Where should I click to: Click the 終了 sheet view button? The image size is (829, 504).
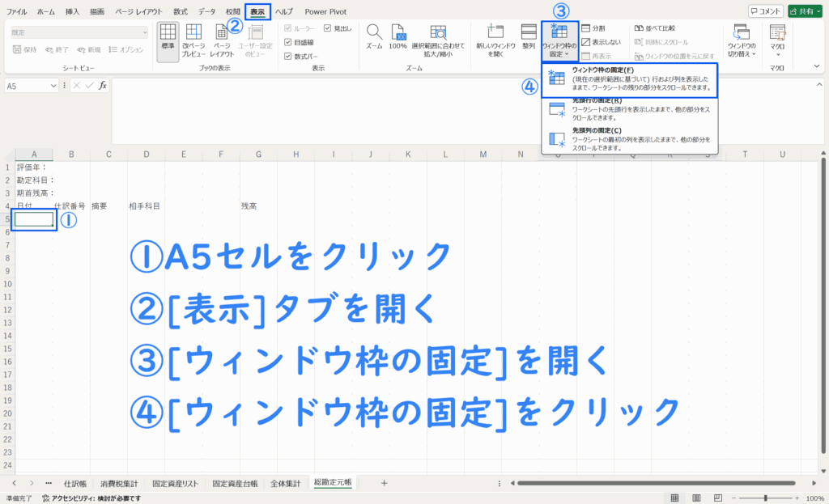tap(57, 49)
